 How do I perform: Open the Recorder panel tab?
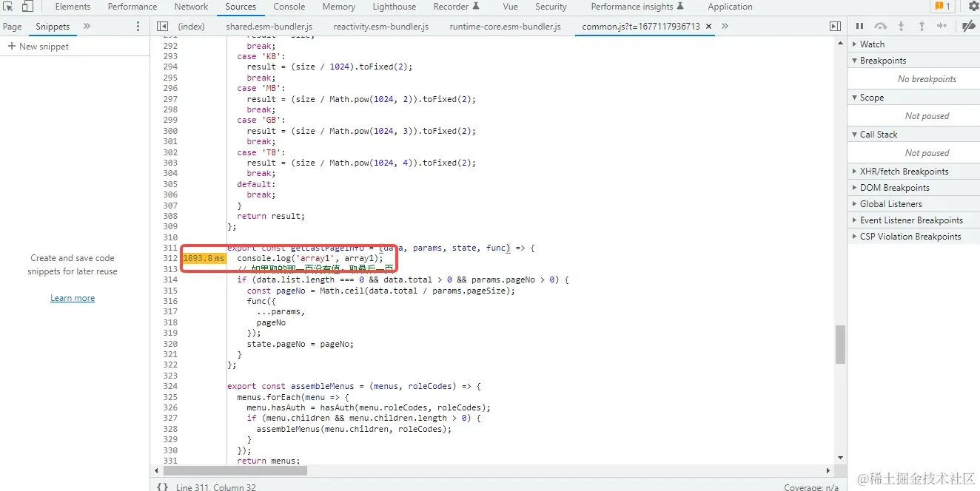tap(456, 7)
